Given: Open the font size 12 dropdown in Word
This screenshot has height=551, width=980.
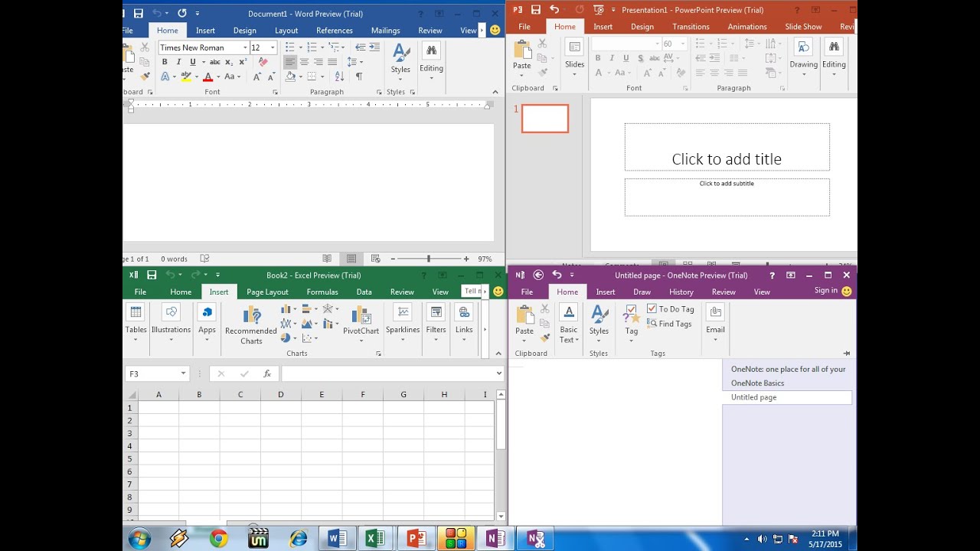Looking at the screenshot, I should pos(273,47).
